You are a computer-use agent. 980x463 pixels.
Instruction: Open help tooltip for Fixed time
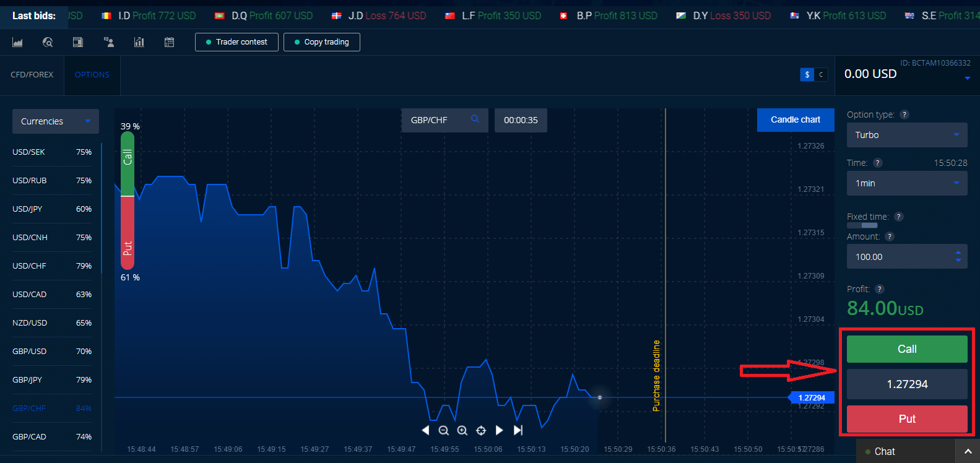click(899, 217)
